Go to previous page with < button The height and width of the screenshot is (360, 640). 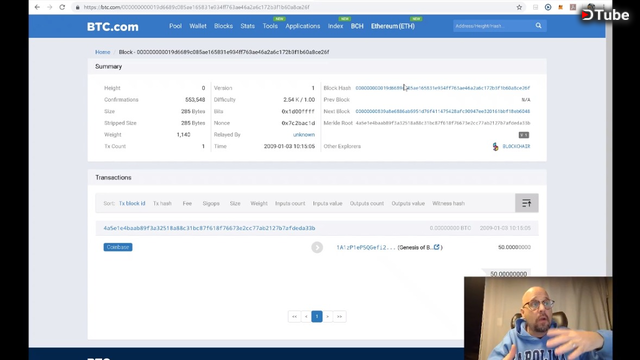coord(306,316)
